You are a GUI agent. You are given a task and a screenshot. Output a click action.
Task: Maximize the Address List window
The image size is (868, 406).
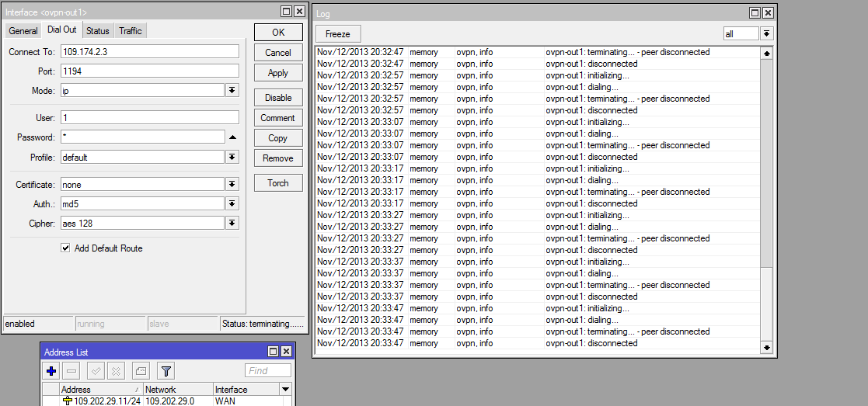pyautogui.click(x=273, y=351)
